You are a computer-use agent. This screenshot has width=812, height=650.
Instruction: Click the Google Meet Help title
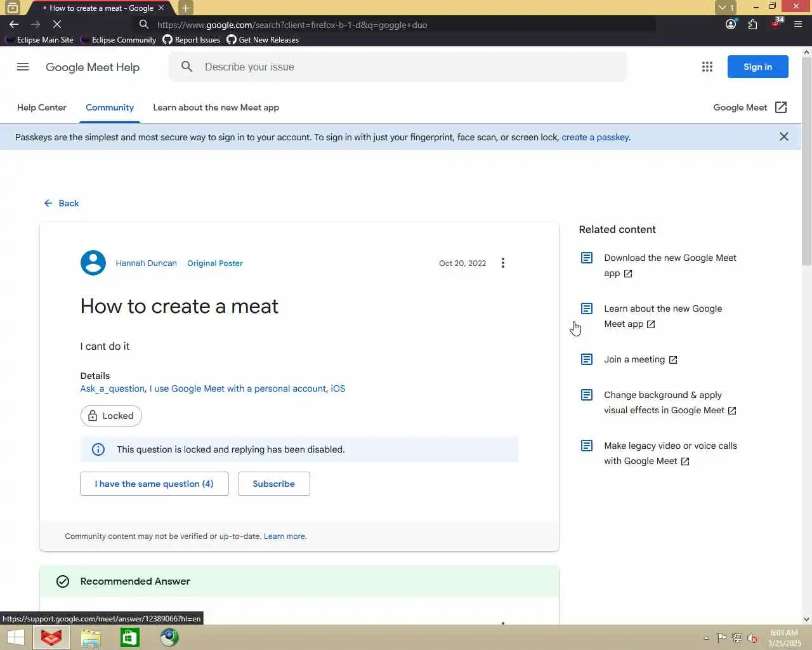click(93, 67)
